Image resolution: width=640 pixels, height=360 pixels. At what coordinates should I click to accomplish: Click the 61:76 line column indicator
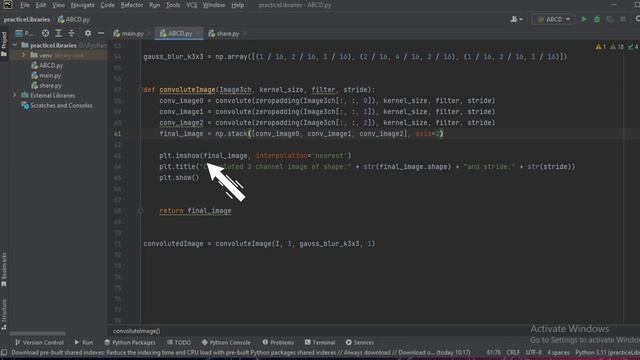[x=493, y=352]
